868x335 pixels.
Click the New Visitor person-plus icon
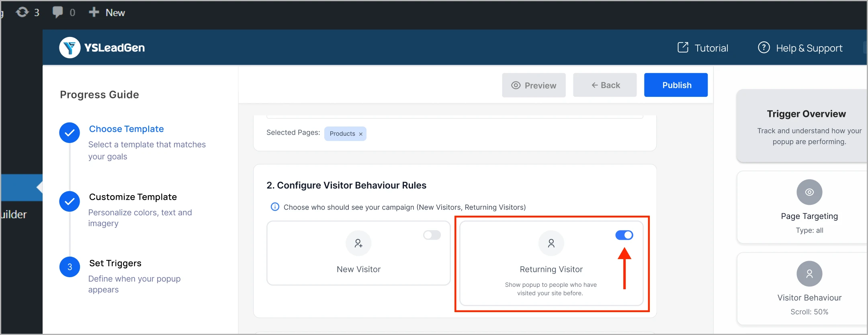point(358,243)
